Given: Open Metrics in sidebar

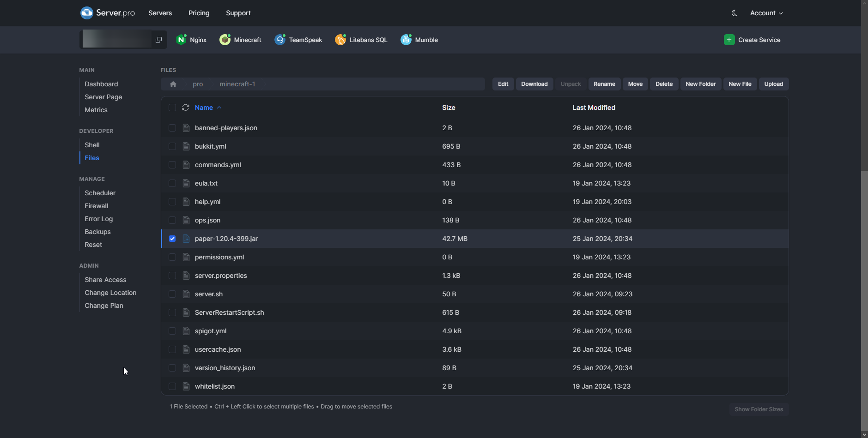Looking at the screenshot, I should click(x=96, y=110).
